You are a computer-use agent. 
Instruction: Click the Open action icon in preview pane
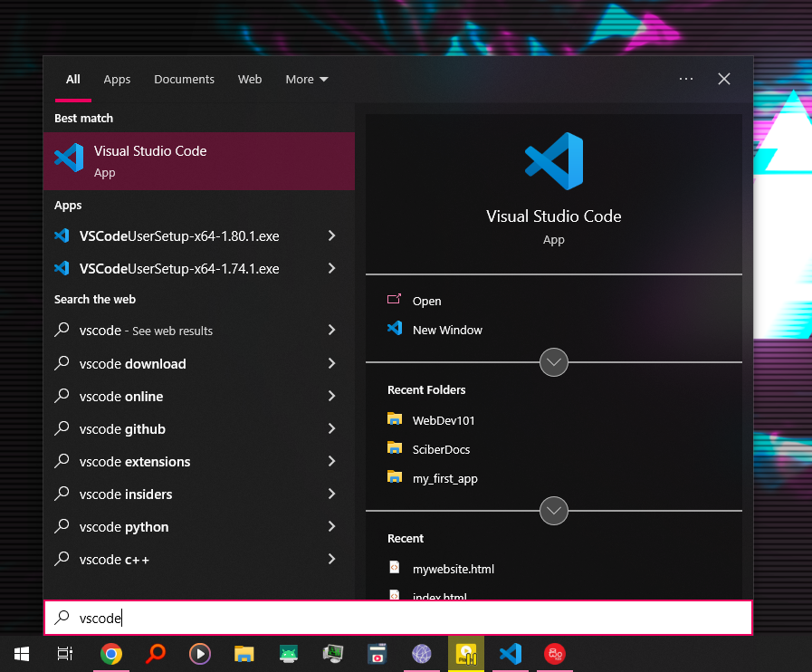coord(394,300)
